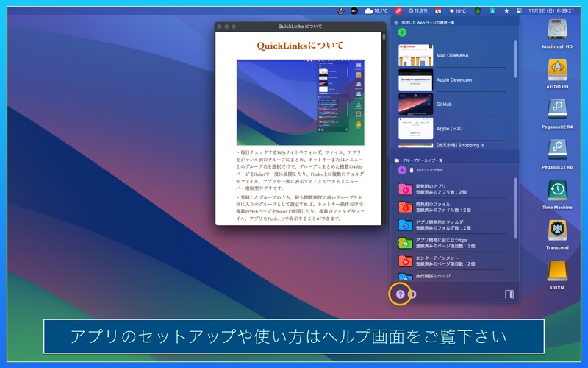Open the GitHub saved page entry
588x368 pixels.
click(x=452, y=104)
